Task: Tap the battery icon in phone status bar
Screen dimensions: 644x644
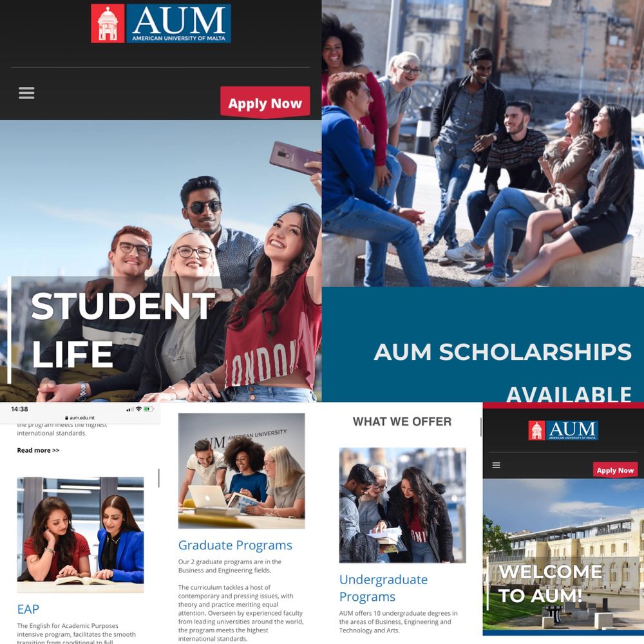Action: (x=148, y=409)
